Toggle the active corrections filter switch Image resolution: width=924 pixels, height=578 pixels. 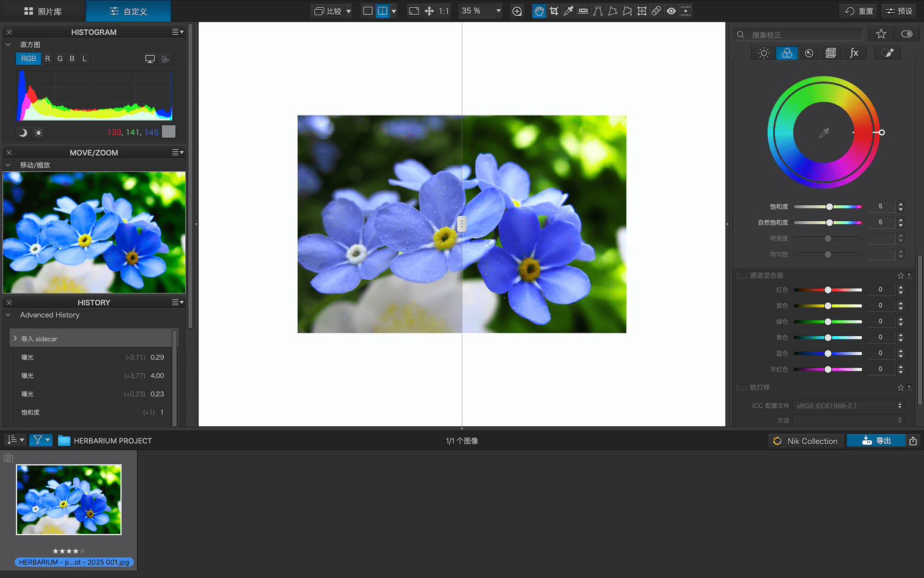tap(906, 34)
